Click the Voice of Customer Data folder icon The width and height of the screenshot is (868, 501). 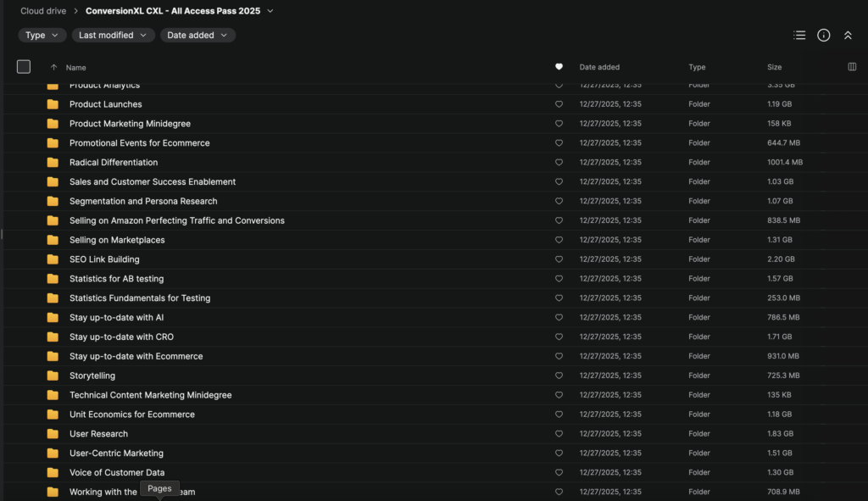[53, 473]
